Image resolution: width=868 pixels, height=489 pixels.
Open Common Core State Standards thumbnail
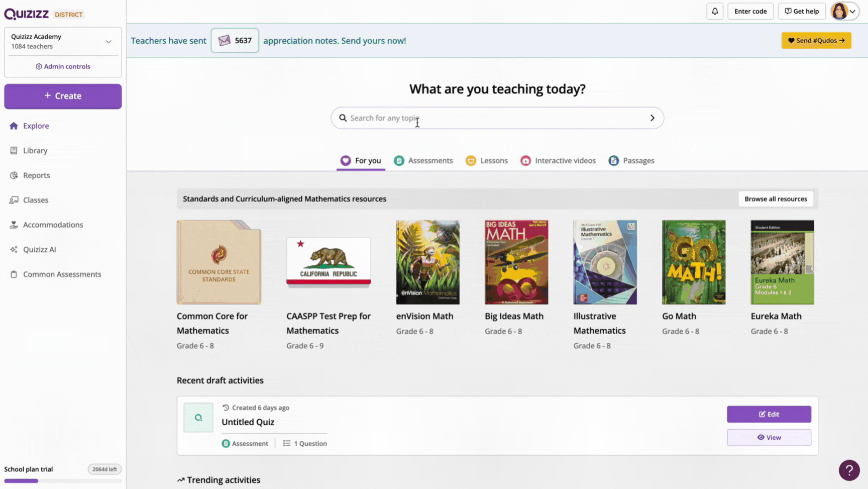click(219, 262)
